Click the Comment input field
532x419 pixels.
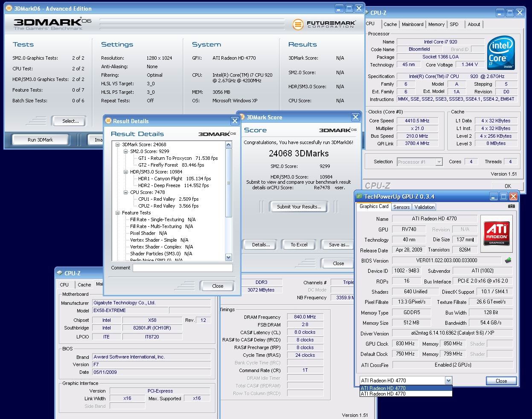click(x=183, y=268)
